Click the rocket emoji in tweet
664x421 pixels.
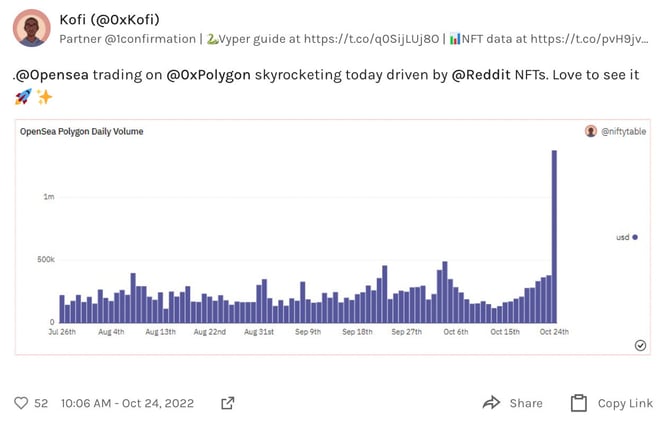[x=23, y=97]
